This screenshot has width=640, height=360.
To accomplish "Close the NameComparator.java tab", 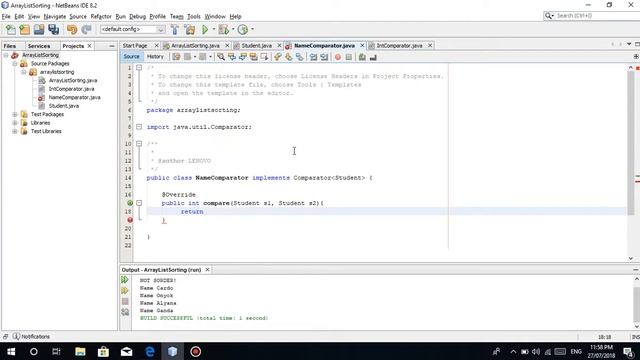I will pyautogui.click(x=362, y=46).
